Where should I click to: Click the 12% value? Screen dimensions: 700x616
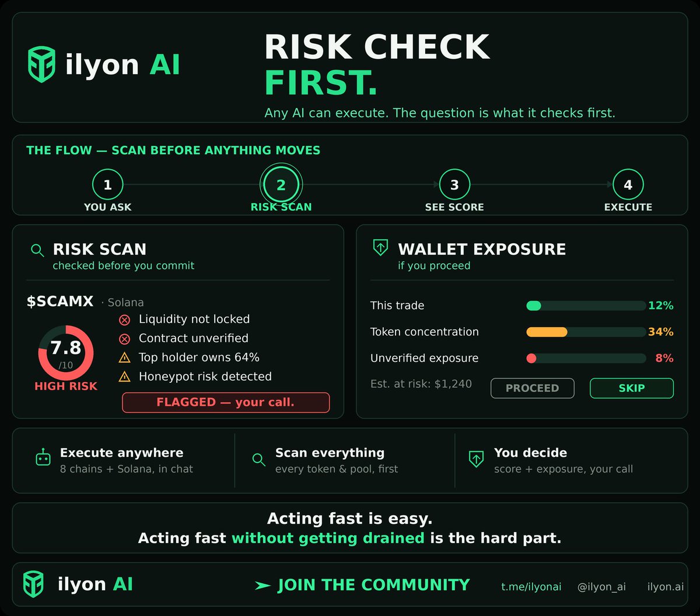(661, 306)
